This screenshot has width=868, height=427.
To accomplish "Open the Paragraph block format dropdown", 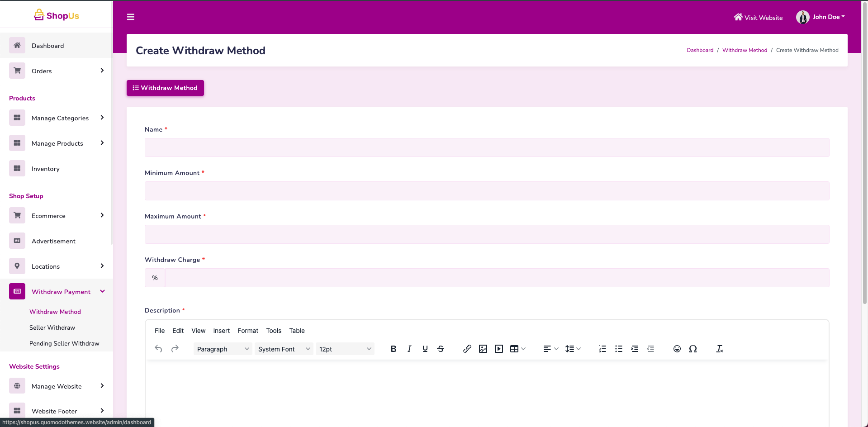I will click(x=223, y=349).
